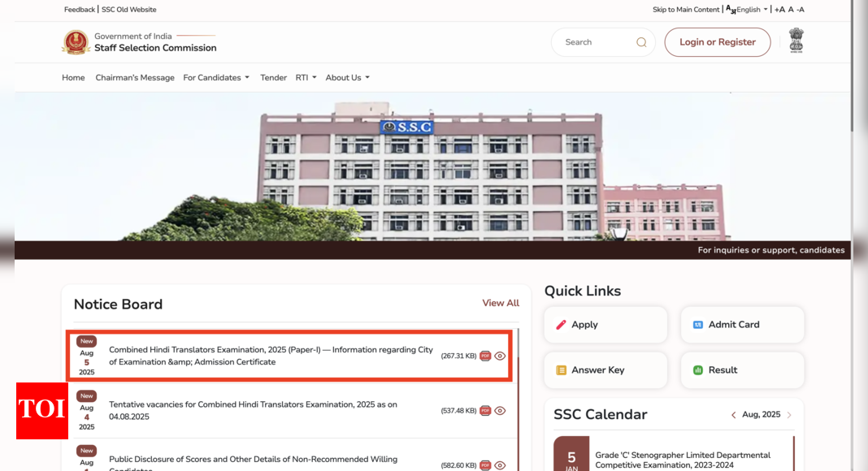868x471 pixels.
Task: Click Skip to Main Content link
Action: 686,10
